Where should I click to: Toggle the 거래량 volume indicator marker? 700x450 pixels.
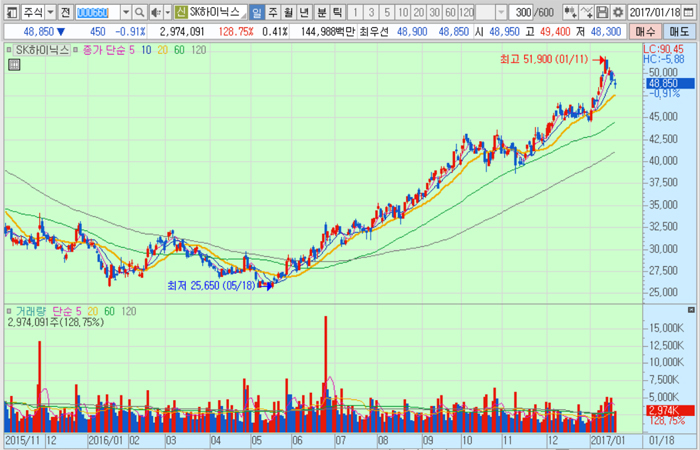(9, 311)
